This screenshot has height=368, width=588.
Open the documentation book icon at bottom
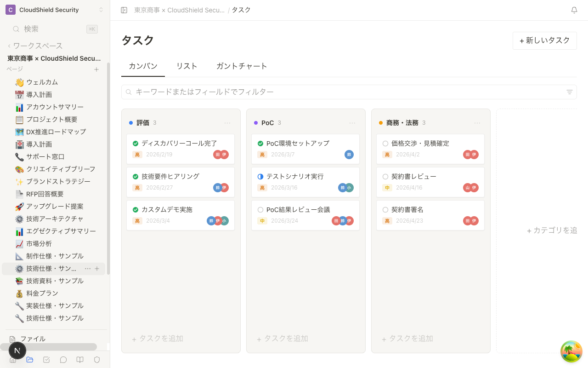pos(80,360)
